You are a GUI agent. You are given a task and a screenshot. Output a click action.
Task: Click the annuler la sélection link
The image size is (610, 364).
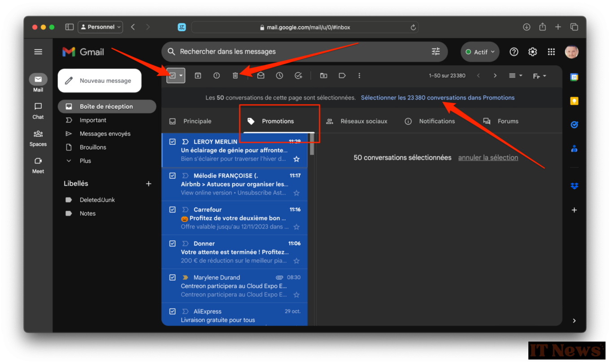[488, 158]
